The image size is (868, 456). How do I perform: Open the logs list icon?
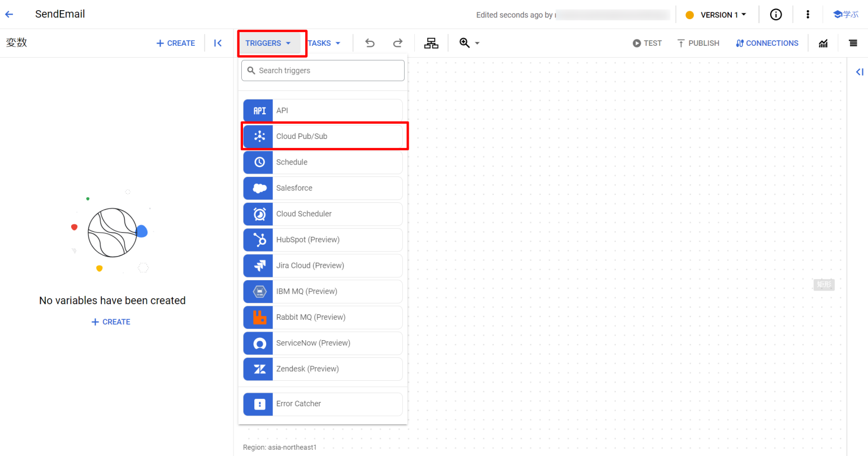click(x=853, y=43)
